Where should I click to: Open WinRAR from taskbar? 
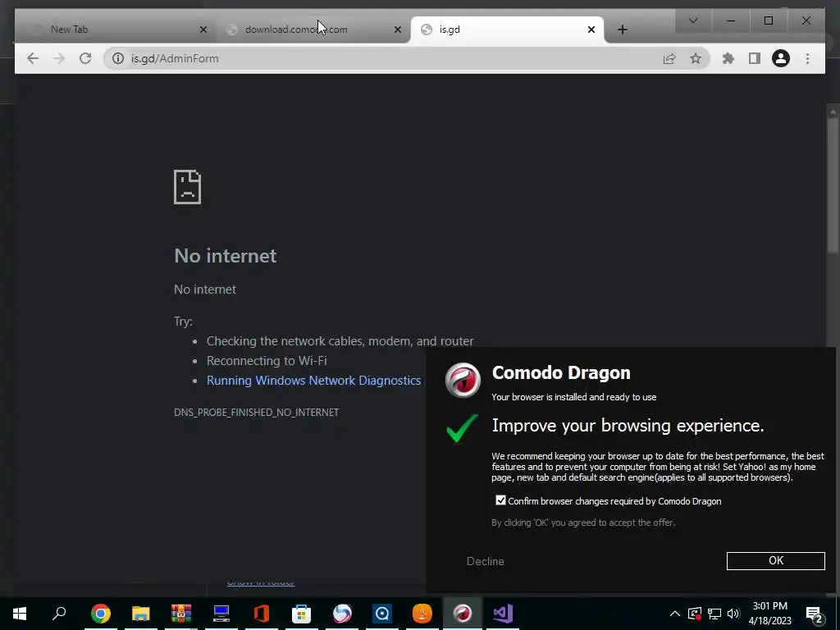coord(181,614)
